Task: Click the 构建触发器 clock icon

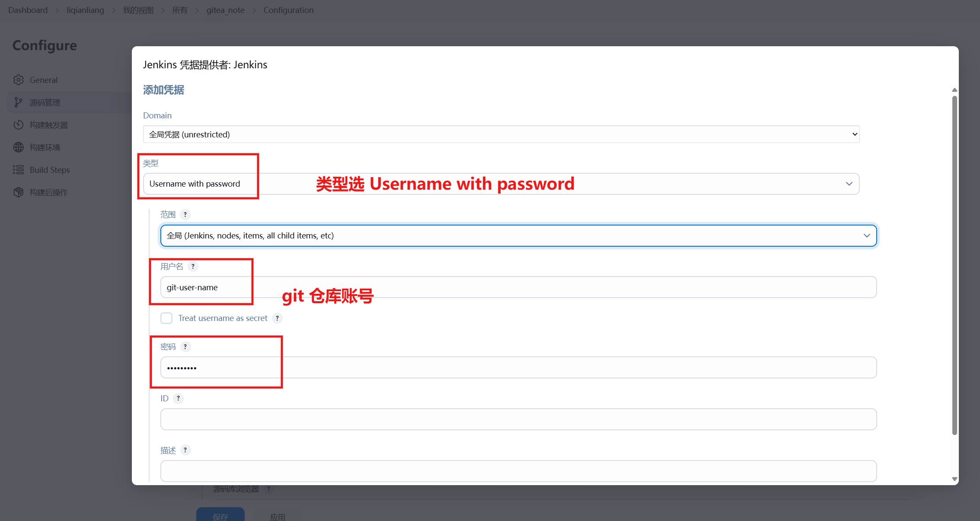Action: point(18,125)
